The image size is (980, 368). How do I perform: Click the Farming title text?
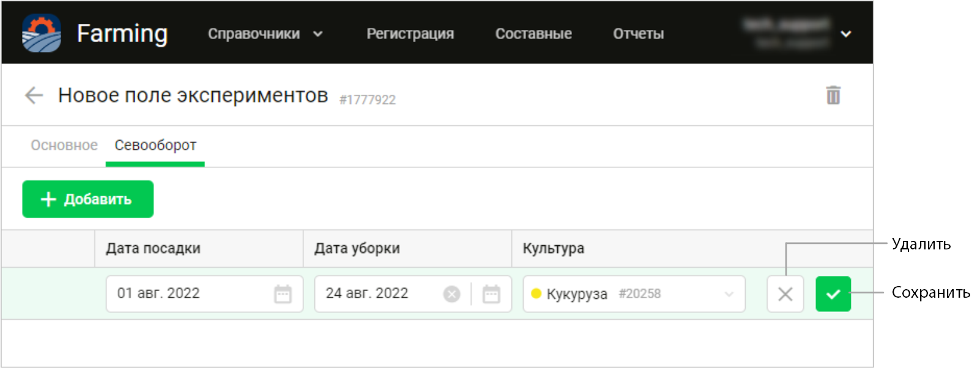(x=122, y=34)
